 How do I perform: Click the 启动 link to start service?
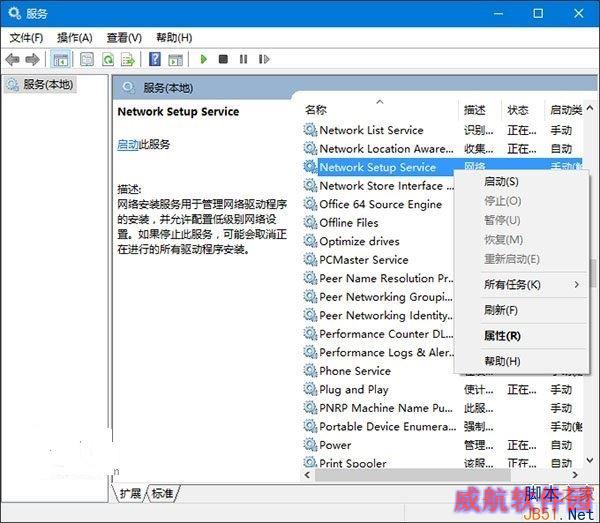(x=128, y=144)
